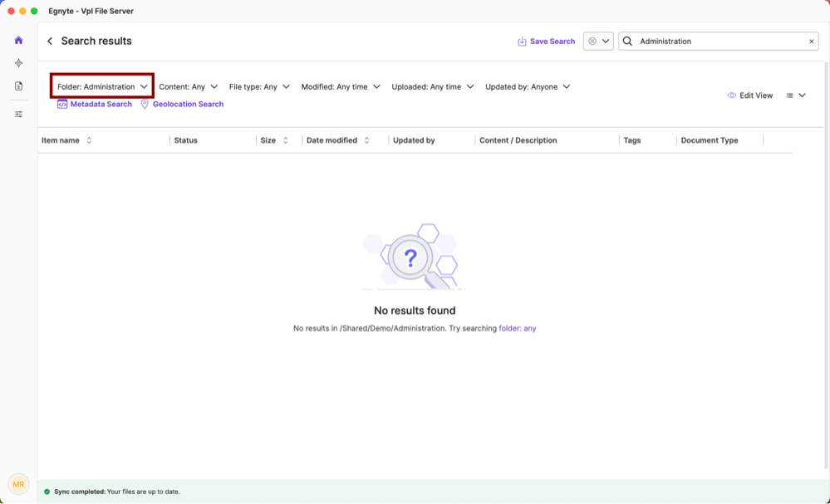This screenshot has height=504, width=830.
Task: Open the document icon in the sidebar
Action: (x=18, y=86)
